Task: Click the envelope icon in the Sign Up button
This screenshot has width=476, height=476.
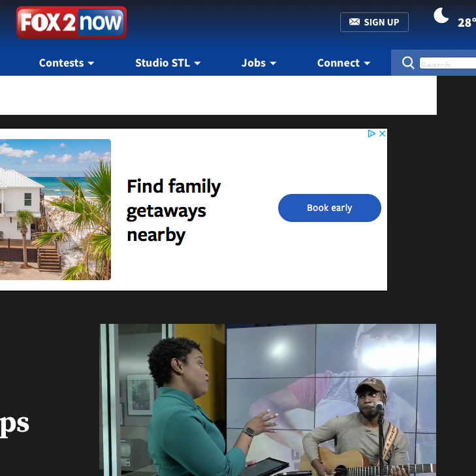Action: (x=355, y=22)
